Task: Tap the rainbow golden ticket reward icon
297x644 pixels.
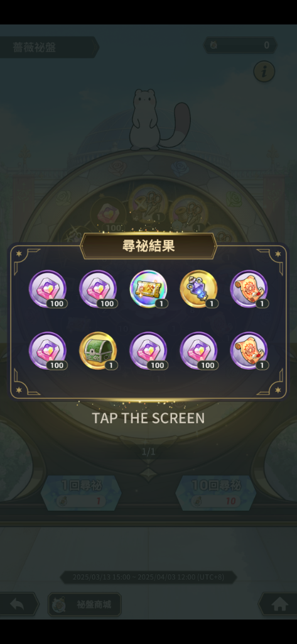Action: [x=148, y=289]
